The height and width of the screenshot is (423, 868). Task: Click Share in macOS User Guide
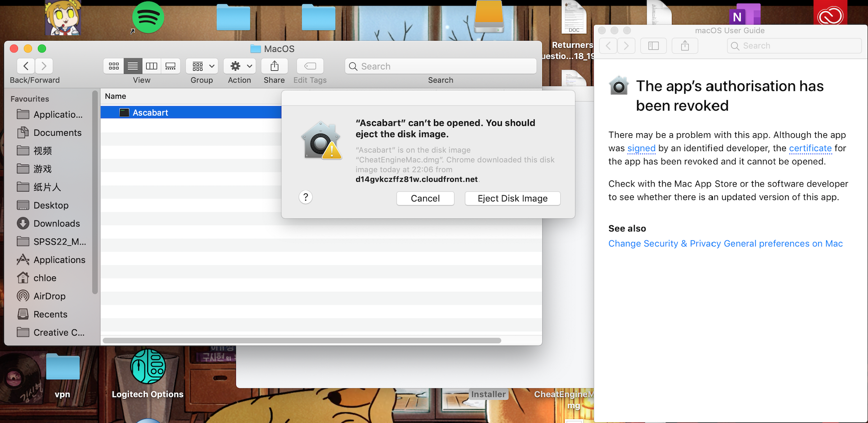pyautogui.click(x=685, y=46)
